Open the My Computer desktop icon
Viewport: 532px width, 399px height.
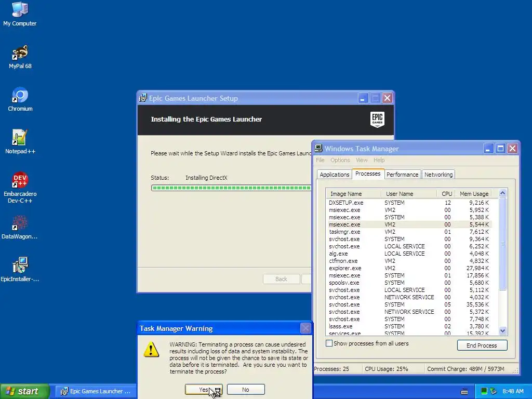(x=20, y=14)
